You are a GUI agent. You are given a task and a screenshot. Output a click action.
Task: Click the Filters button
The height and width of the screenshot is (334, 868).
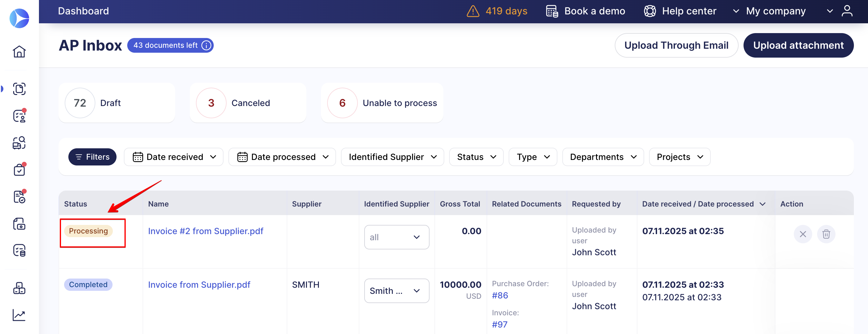pos(92,157)
